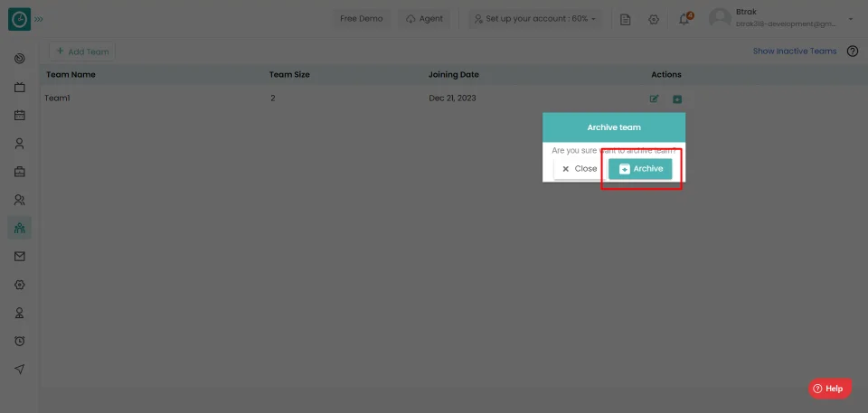Viewport: 868px width, 413px height.
Task: Open the red Help chat button
Action: [x=830, y=389]
